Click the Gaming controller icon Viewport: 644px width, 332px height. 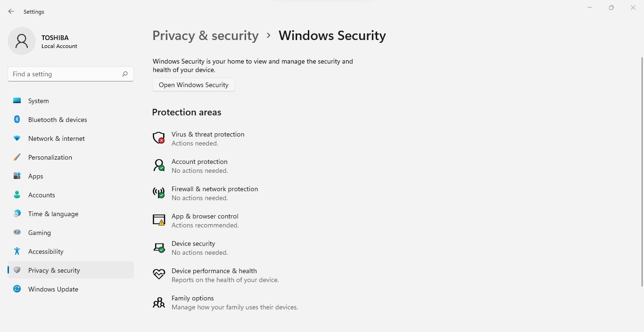(17, 233)
